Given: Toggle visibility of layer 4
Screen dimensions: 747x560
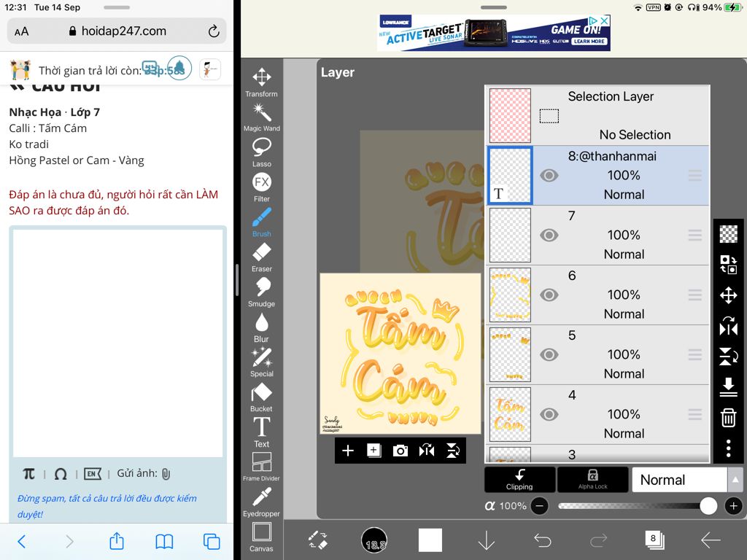Looking at the screenshot, I should pos(549,414).
